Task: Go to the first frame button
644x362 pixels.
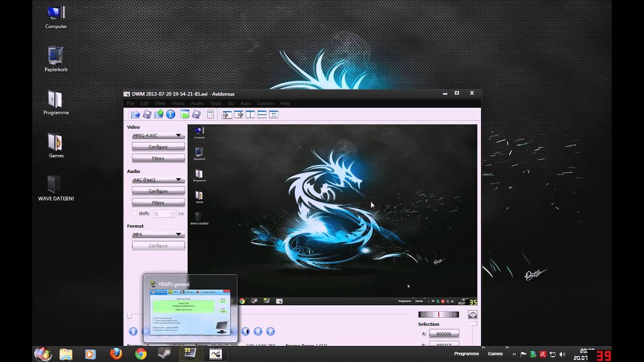Action: pos(258,331)
